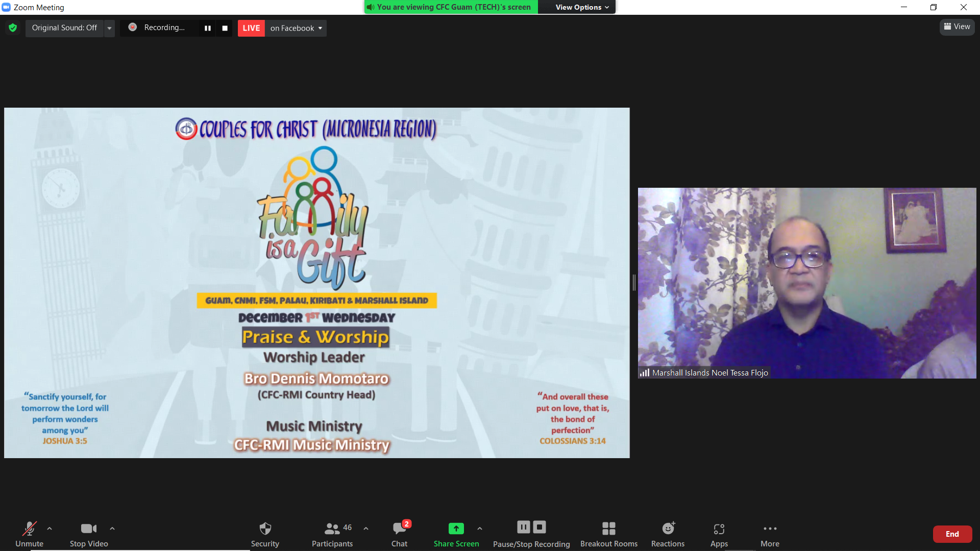Open Chat with 2 unread messages

pyautogui.click(x=400, y=534)
